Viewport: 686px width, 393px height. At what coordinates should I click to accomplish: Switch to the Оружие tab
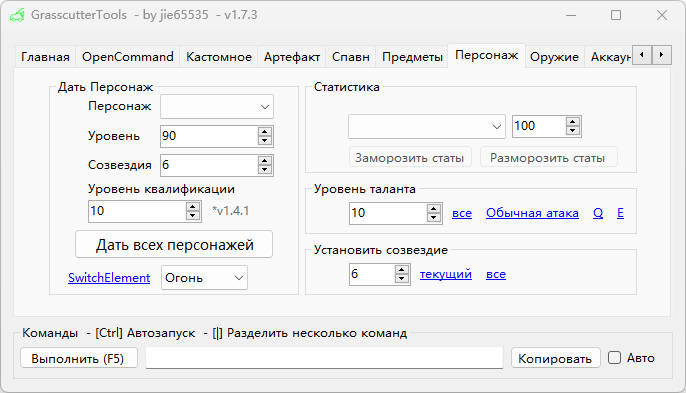554,57
